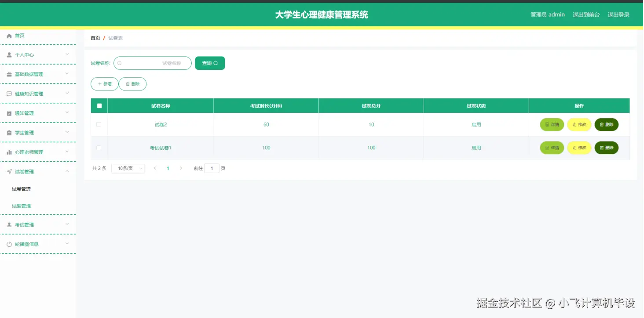Expand the 考试管理 chevron
Image resolution: width=644 pixels, height=318 pixels.
point(67,224)
